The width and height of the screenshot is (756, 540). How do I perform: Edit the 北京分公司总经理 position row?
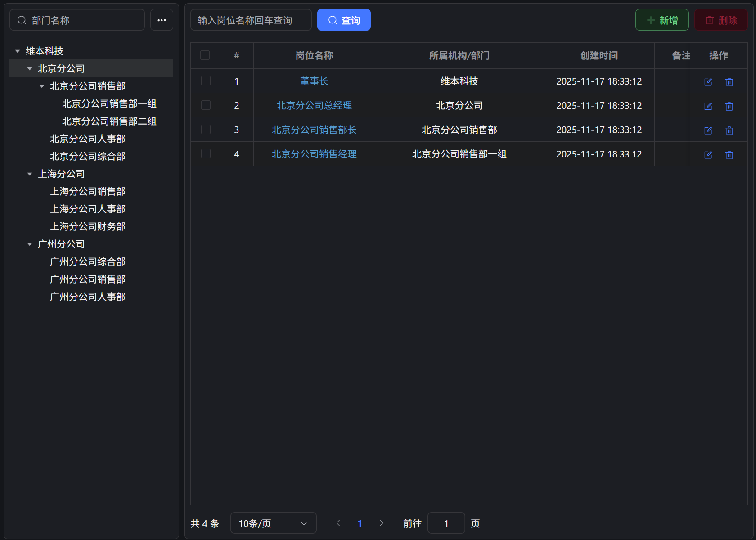point(708,106)
